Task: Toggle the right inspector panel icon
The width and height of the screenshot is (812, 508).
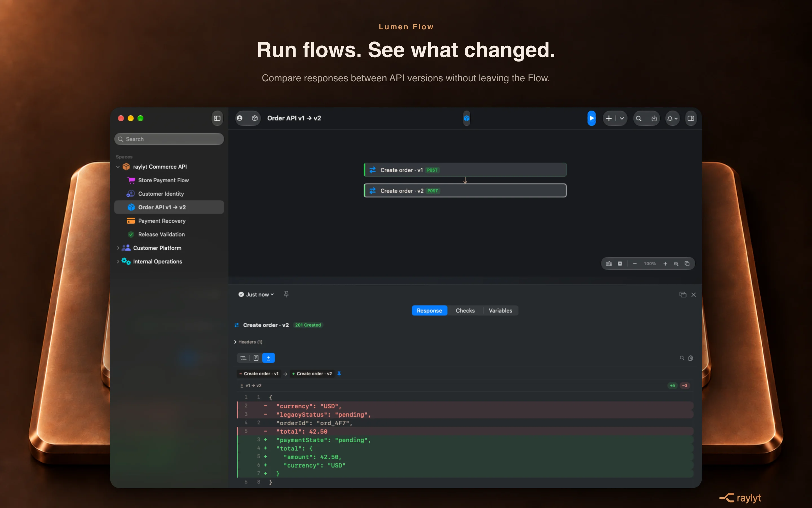Action: pyautogui.click(x=691, y=118)
